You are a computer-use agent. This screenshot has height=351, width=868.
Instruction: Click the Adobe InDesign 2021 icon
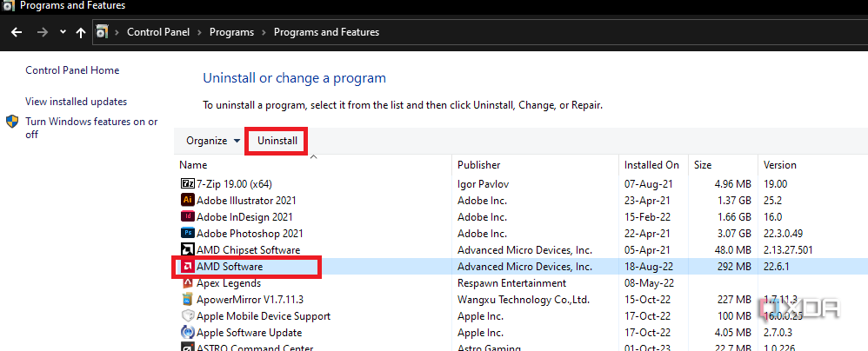coord(187,217)
